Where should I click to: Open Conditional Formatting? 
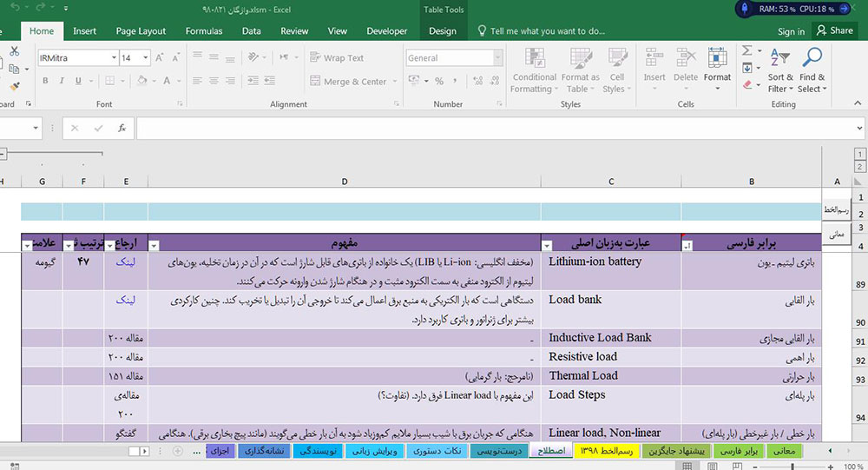pos(534,70)
